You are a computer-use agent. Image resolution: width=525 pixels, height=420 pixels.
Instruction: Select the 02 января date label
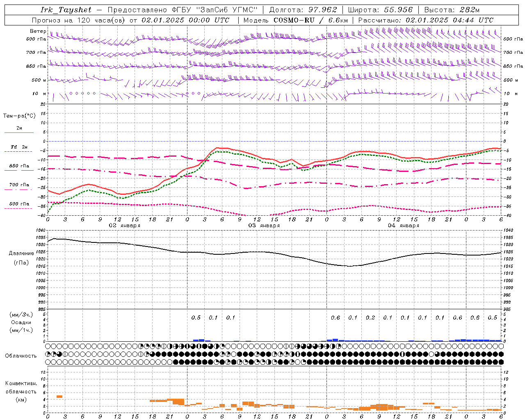pos(124,225)
